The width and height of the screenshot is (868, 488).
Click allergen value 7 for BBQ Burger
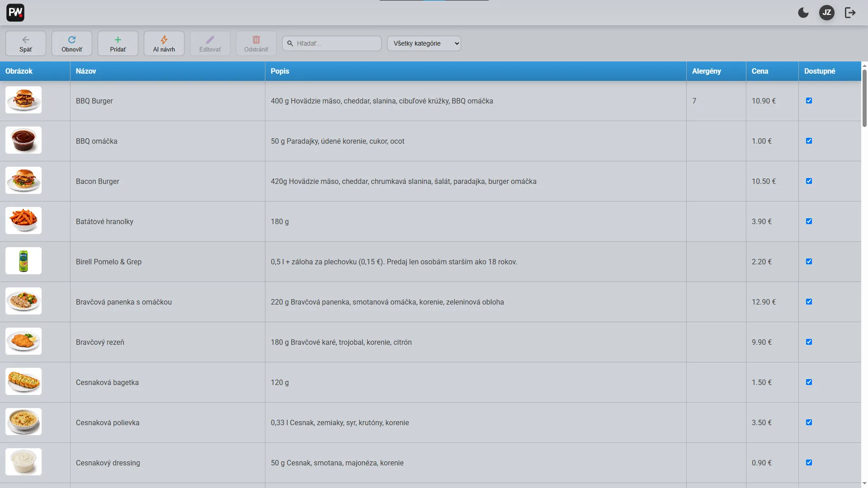pos(694,101)
